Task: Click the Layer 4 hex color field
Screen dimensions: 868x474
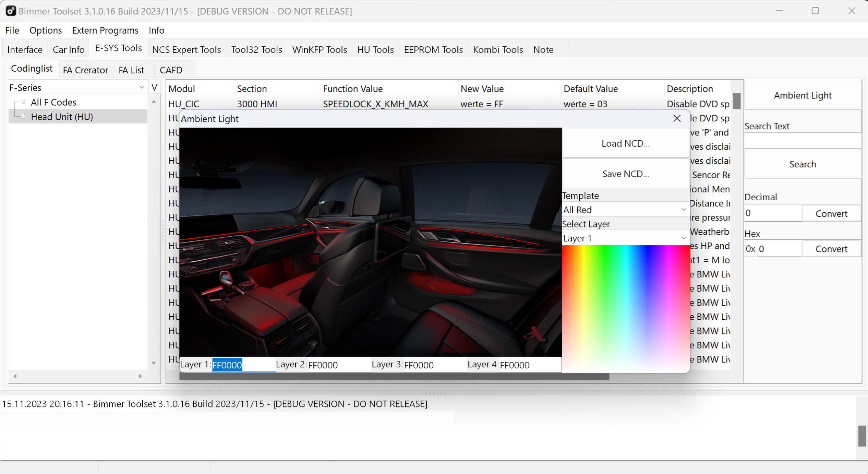Action: [x=530, y=365]
